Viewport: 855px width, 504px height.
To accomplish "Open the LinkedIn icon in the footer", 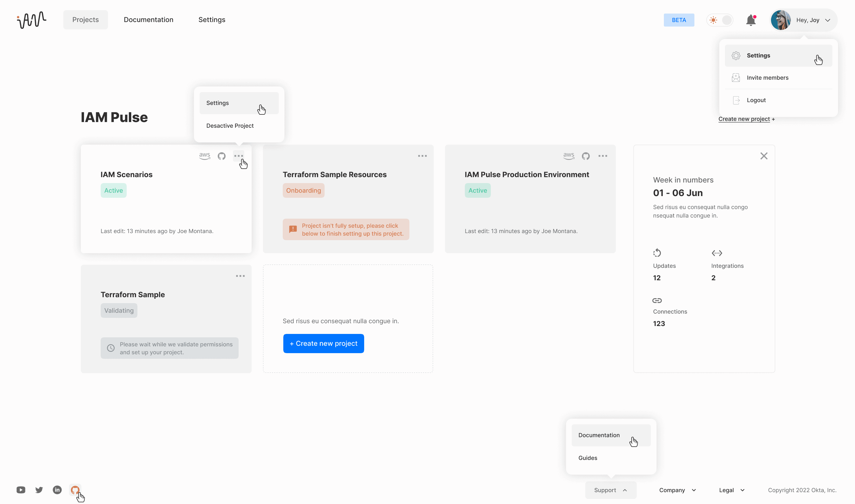I will pos(57,490).
